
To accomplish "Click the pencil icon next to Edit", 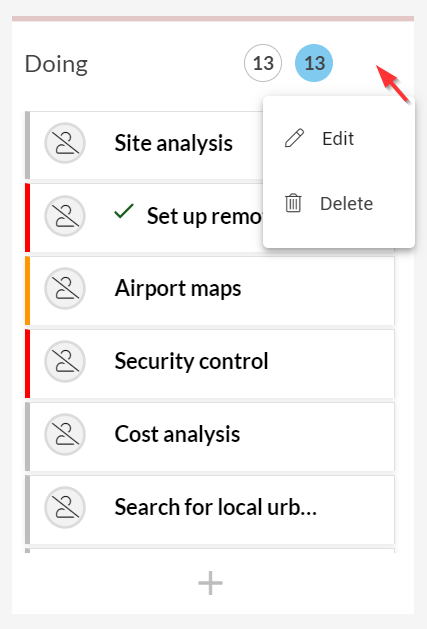I will point(295,138).
